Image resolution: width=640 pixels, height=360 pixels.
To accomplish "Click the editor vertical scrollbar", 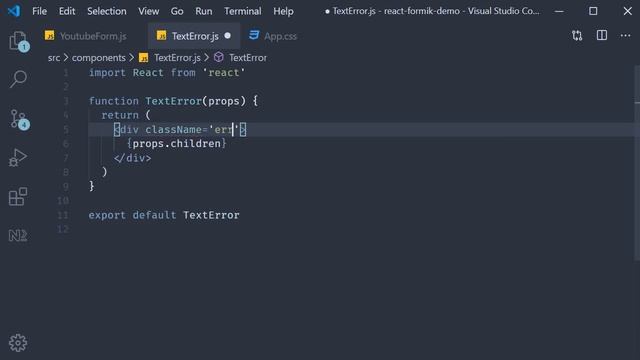I will [x=637, y=163].
